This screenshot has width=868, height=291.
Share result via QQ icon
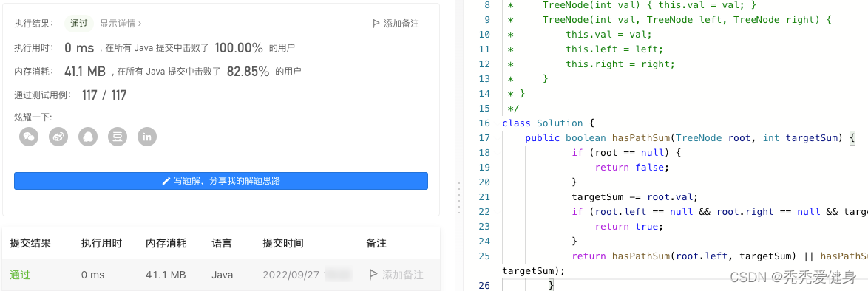pos(87,137)
